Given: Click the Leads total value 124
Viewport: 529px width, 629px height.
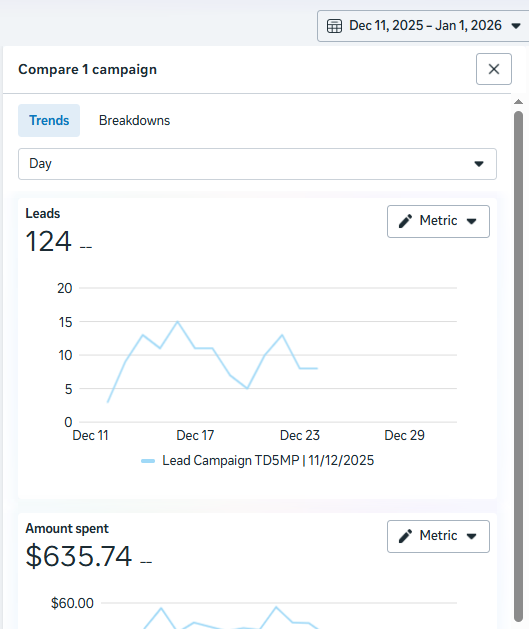Looking at the screenshot, I should click(x=49, y=241).
